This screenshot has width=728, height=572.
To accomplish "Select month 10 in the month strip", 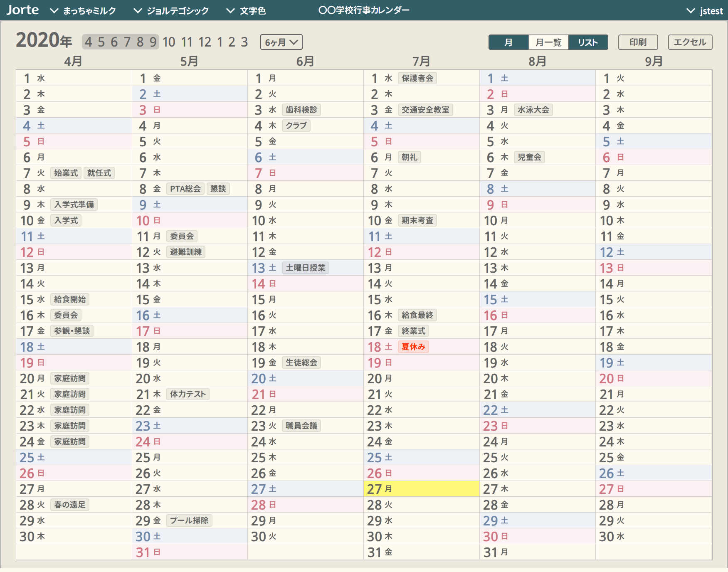I will (x=169, y=42).
